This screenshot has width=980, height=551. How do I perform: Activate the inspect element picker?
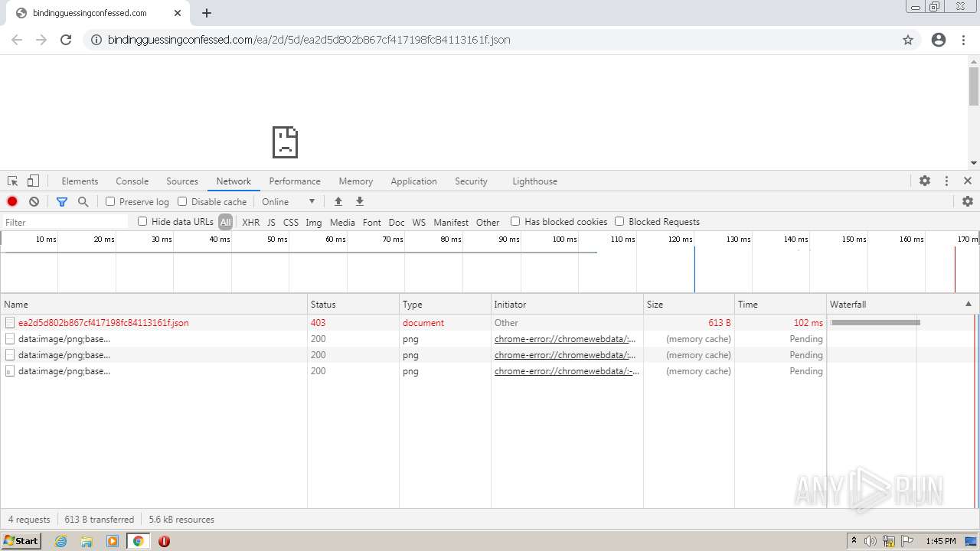coord(13,181)
